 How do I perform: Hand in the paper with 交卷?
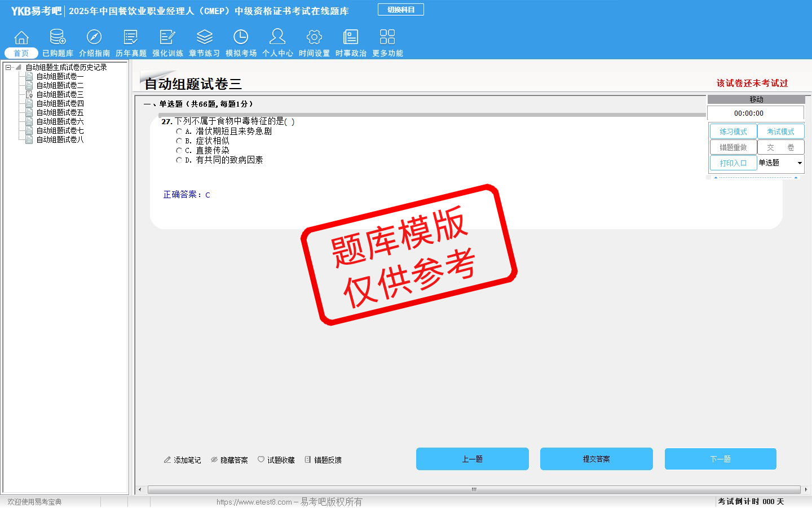(780, 147)
